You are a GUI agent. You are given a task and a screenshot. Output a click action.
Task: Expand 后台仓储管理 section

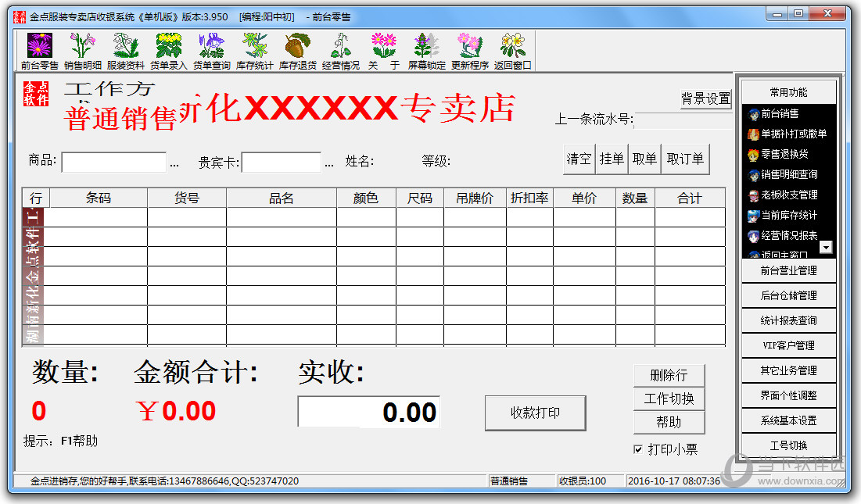click(x=788, y=295)
